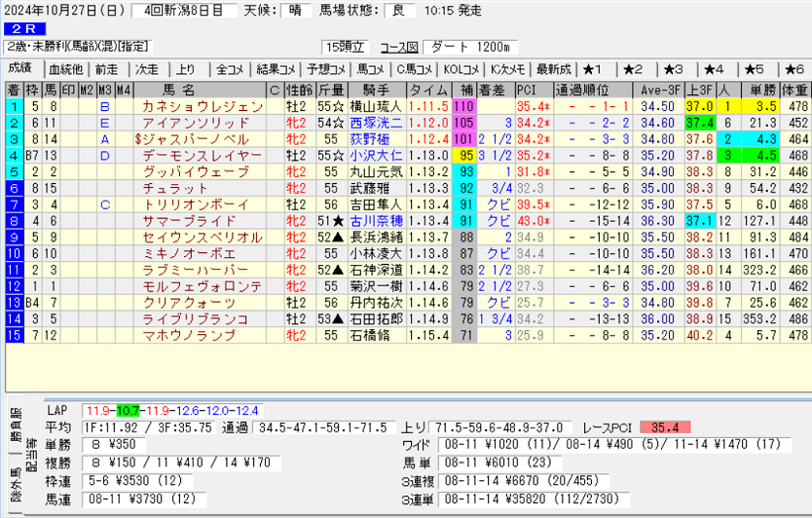The image size is (812, 518).
Task: Click the blue 8th place finish cell
Action: (14, 222)
